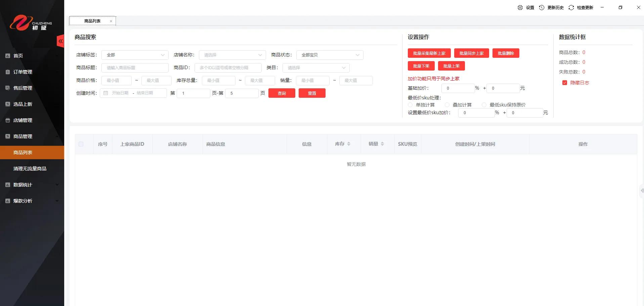The width and height of the screenshot is (644, 306).
Task: Click the 首页 sidebar icon
Action: (x=8, y=56)
